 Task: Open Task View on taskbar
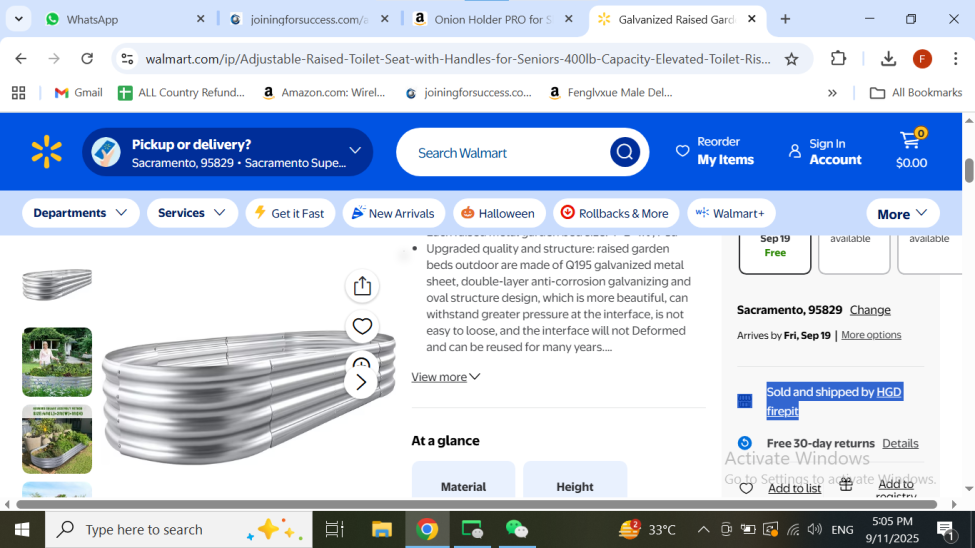[x=335, y=529]
